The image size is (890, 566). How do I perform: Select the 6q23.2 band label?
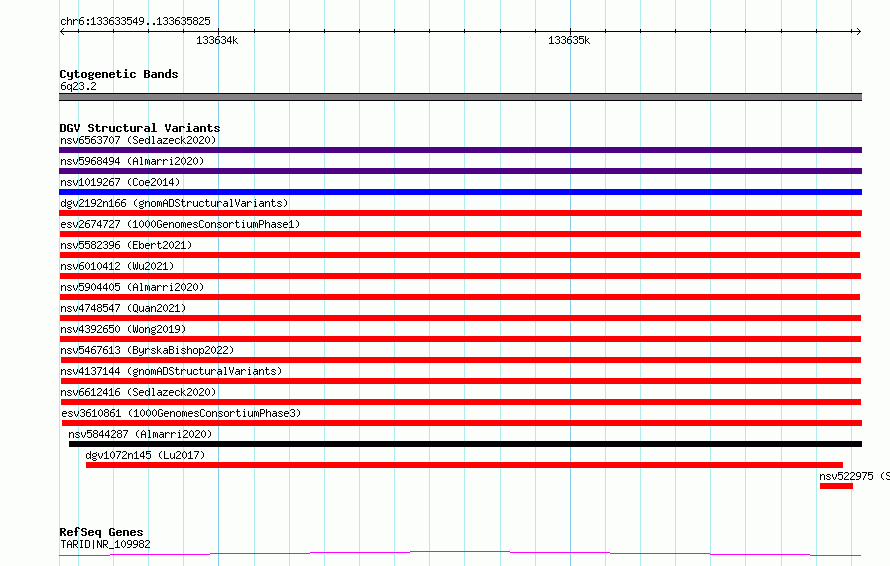(x=78, y=86)
